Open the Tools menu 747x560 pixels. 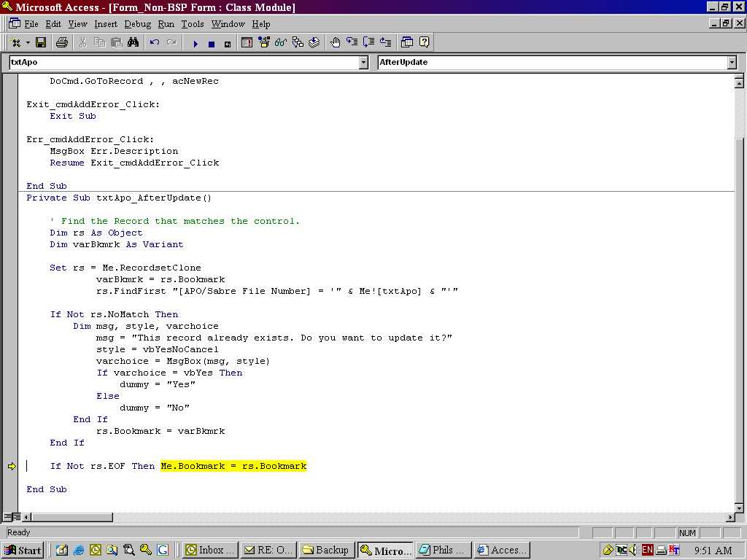193,24
